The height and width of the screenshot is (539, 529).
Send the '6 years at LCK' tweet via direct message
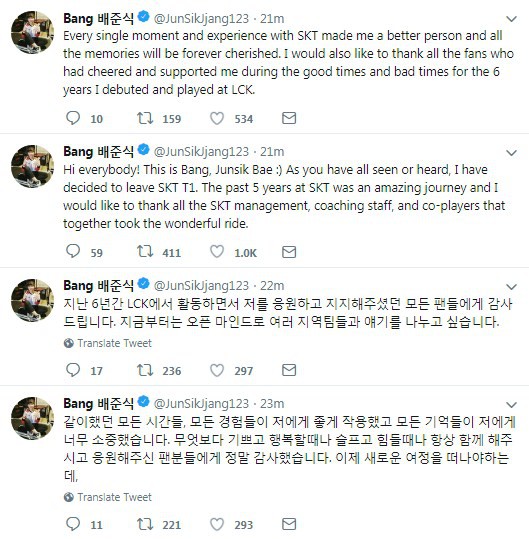pyautogui.click(x=289, y=118)
